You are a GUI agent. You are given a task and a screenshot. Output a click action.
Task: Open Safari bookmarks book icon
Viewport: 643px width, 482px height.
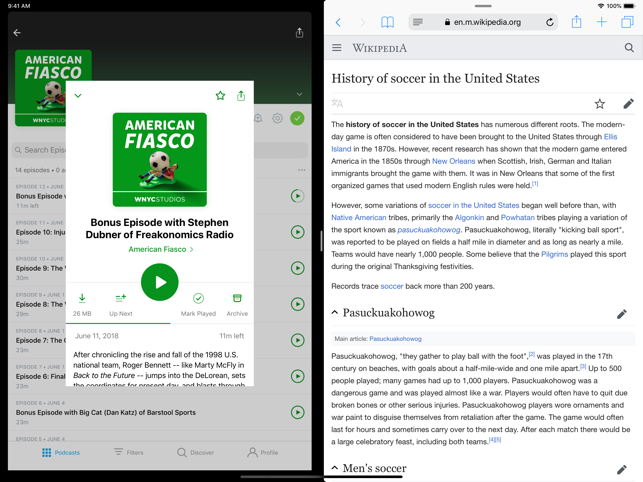tap(387, 22)
